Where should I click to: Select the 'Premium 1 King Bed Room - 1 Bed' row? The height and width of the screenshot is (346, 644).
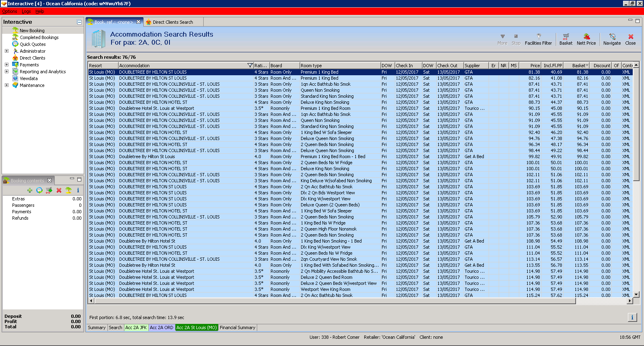360,157
